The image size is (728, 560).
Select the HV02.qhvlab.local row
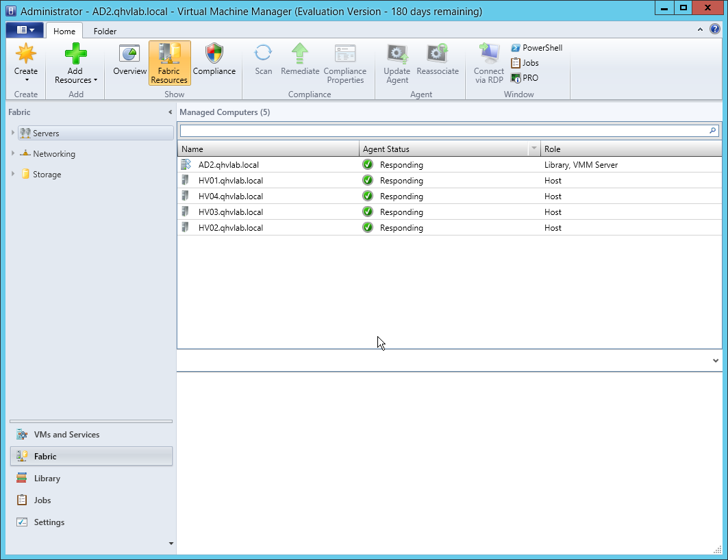coord(449,228)
